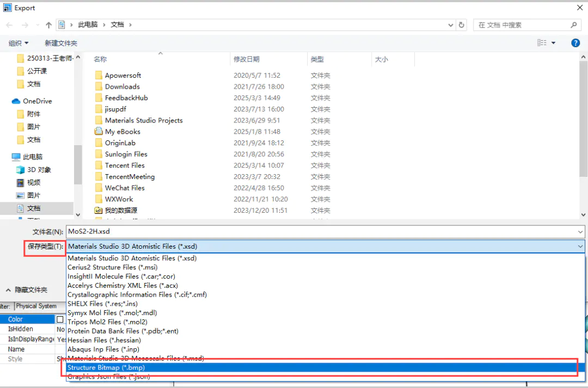Image resolution: width=588 pixels, height=388 pixels.
Task: Sort by the 大小 column header
Action: [381, 59]
